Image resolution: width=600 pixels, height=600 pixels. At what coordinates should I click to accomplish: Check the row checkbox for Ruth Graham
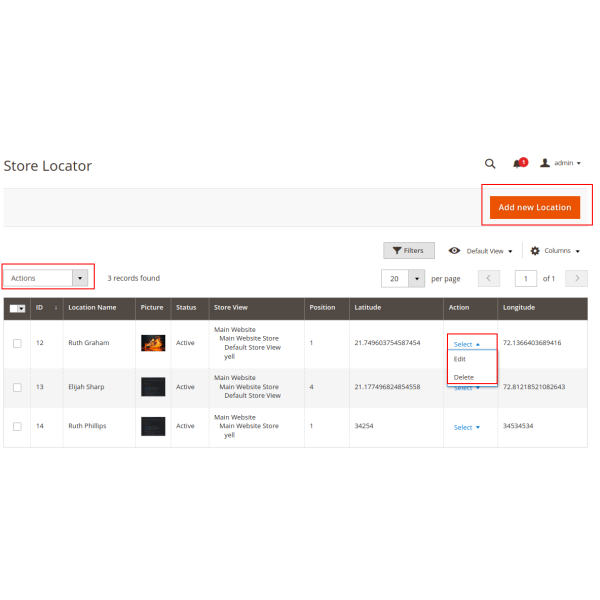coord(16,343)
